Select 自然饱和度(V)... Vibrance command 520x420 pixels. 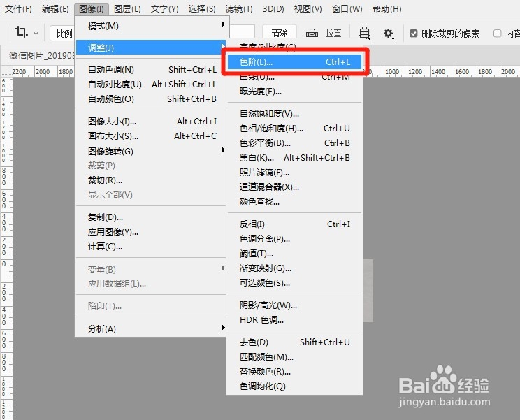click(x=294, y=114)
